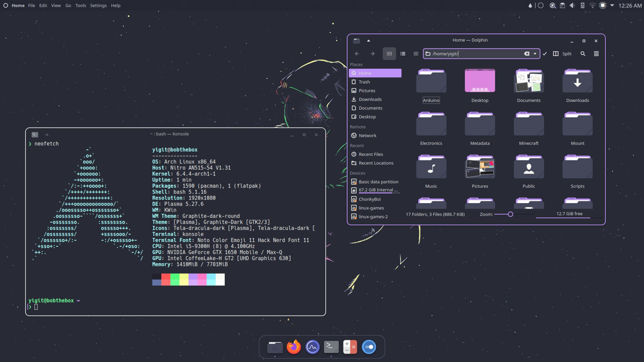Select Home in Places panel
The image size is (644, 362).
point(375,73)
